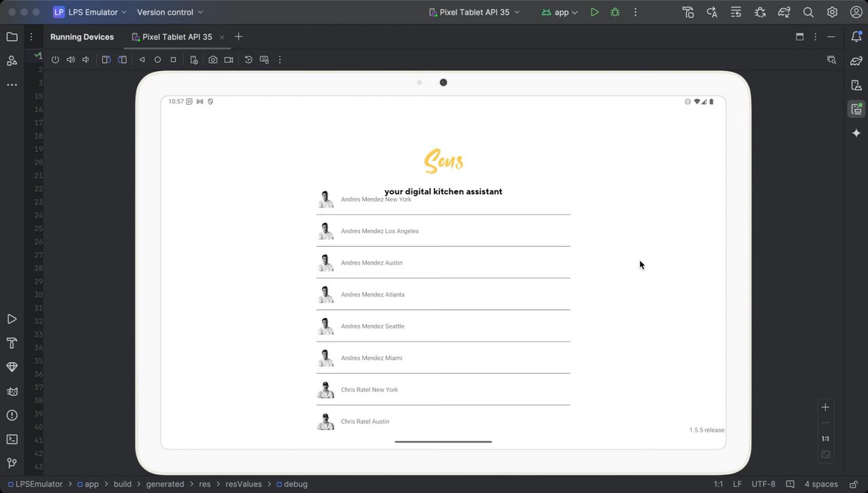Image resolution: width=868 pixels, height=493 pixels.
Task: Toggle the emulator hardware input icon
Action: point(264,60)
